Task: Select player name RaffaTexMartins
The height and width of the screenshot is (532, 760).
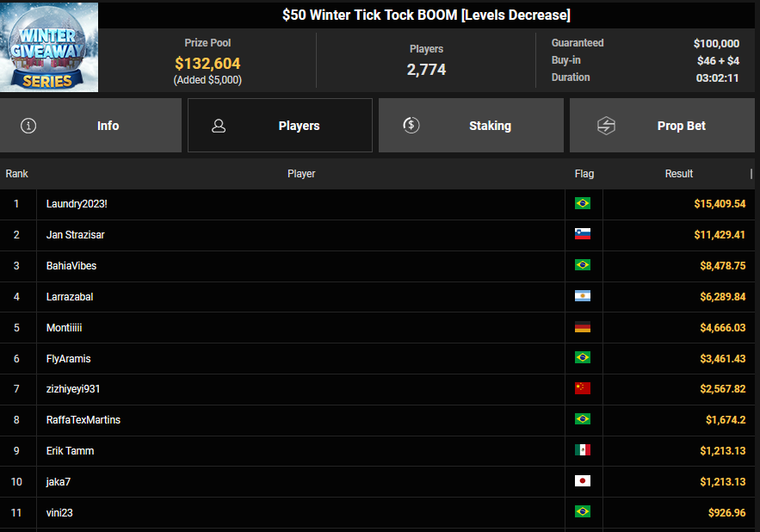Action: [83, 420]
